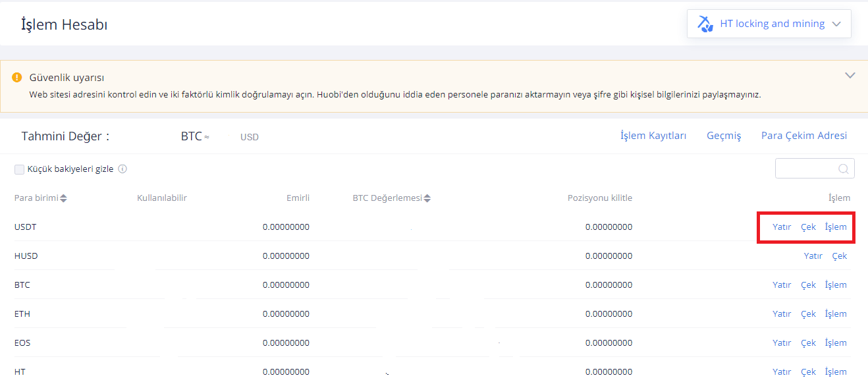This screenshot has width=868, height=384.
Task: Open Para Çekim Adresi link
Action: point(804,136)
